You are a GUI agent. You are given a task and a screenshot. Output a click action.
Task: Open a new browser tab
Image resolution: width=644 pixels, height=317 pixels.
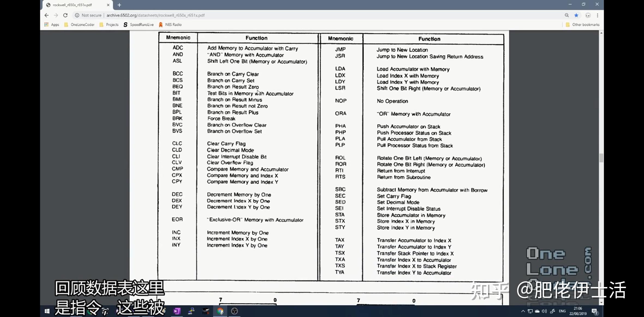point(119,5)
